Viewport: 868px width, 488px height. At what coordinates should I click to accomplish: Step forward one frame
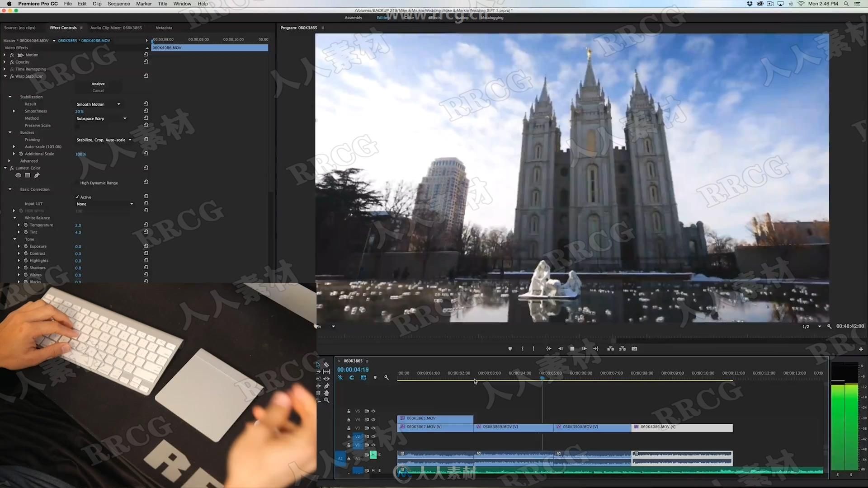tap(584, 349)
